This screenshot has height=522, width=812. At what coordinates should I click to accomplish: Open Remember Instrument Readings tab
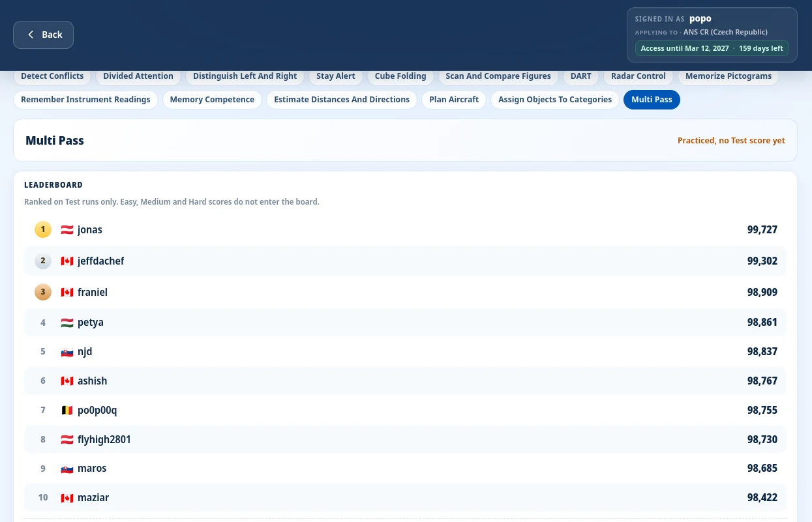[x=85, y=100]
